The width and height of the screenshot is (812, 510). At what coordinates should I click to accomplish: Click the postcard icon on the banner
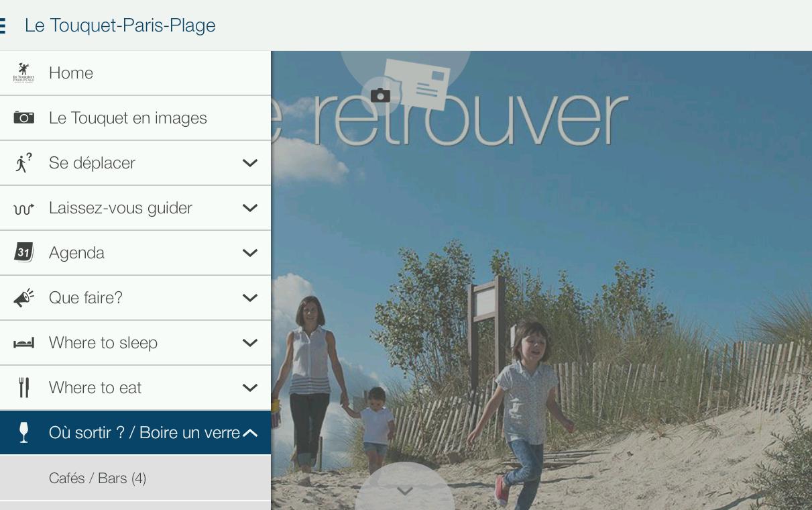[x=417, y=84]
